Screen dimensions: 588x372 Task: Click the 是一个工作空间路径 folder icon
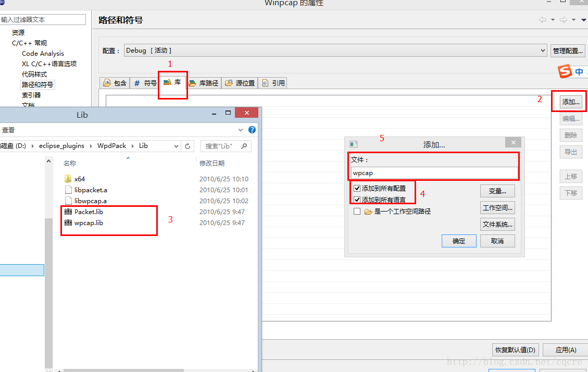coord(368,212)
